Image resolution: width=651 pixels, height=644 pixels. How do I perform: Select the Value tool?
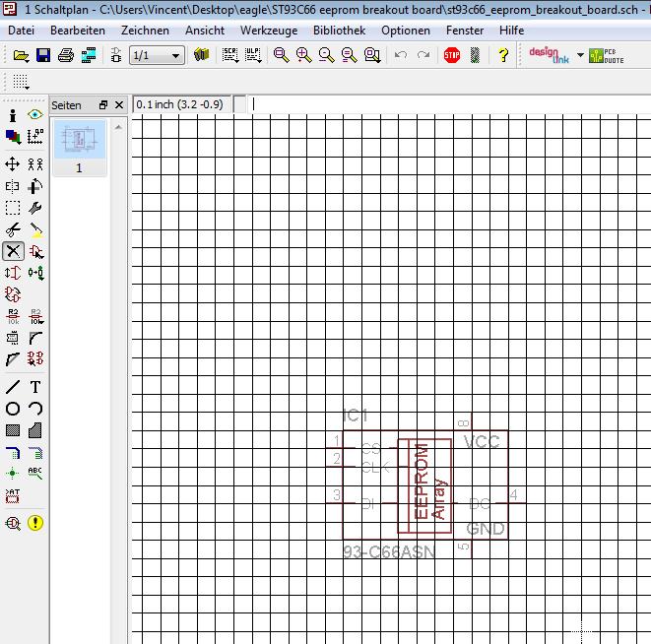[36, 316]
